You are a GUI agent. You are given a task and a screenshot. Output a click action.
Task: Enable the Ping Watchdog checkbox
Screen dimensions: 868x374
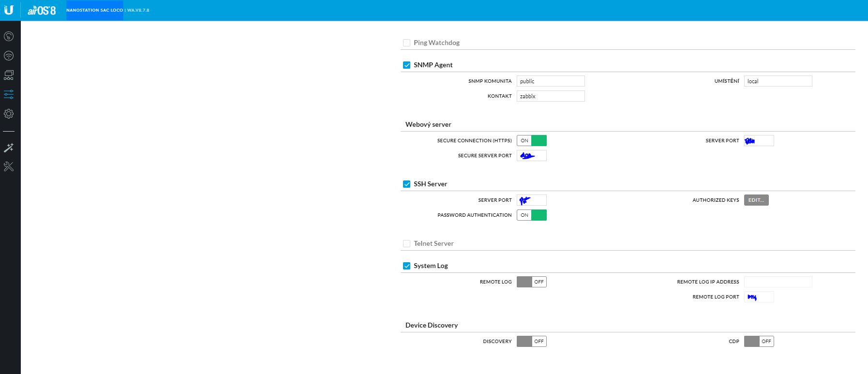tap(406, 43)
